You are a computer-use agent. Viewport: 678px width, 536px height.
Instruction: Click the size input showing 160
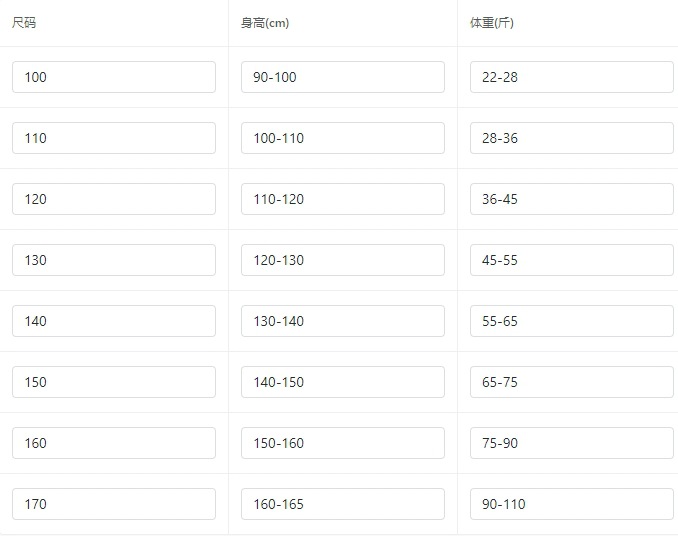[114, 443]
